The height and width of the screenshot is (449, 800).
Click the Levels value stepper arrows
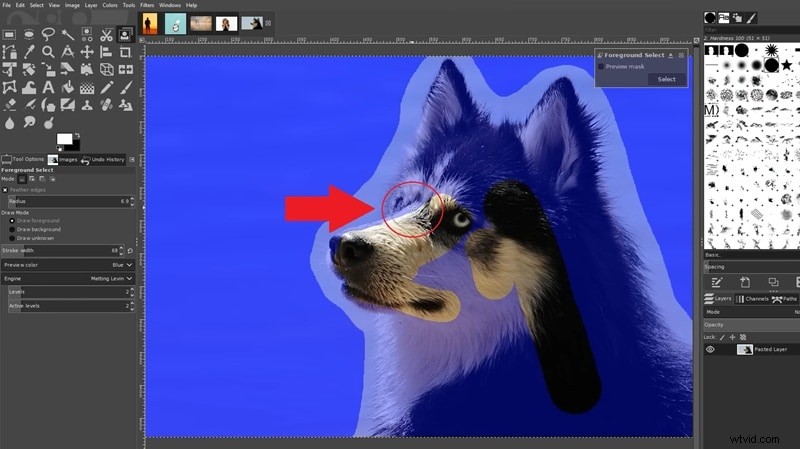pyautogui.click(x=132, y=292)
